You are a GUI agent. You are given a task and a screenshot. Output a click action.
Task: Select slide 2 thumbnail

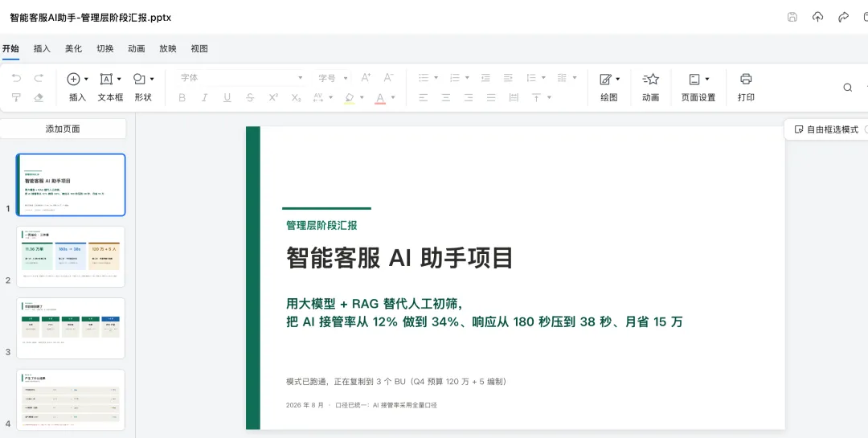[71, 256]
